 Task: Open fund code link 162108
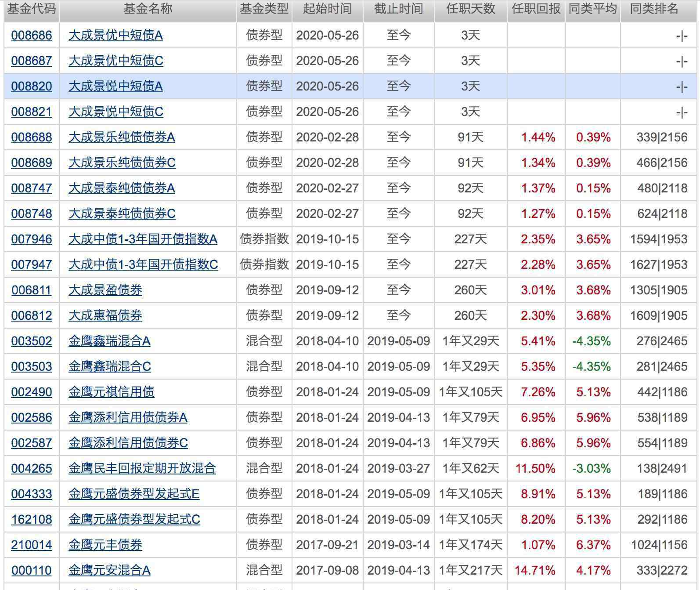pos(32,519)
